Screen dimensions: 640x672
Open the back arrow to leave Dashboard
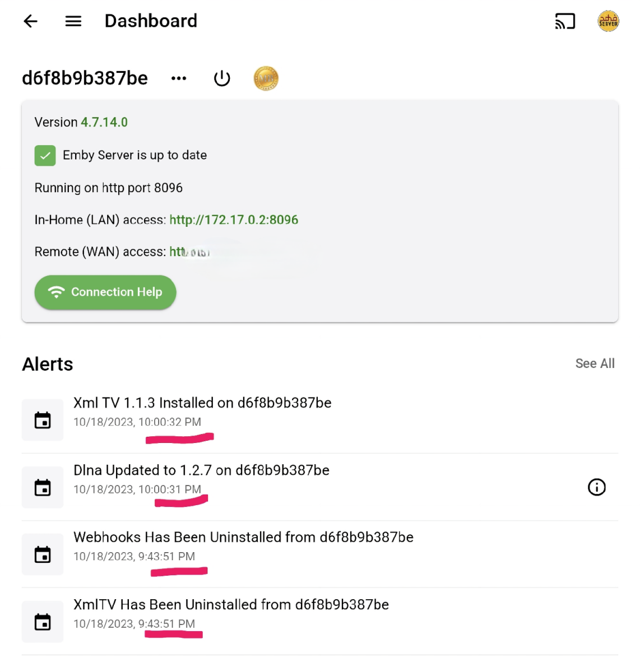click(x=30, y=21)
